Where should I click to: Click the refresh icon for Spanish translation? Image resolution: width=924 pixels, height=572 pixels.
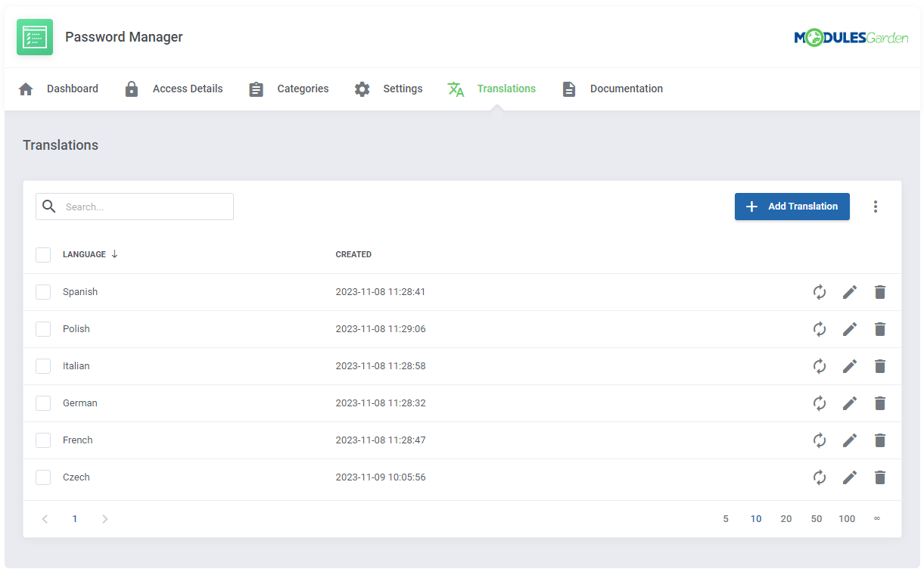pyautogui.click(x=820, y=291)
